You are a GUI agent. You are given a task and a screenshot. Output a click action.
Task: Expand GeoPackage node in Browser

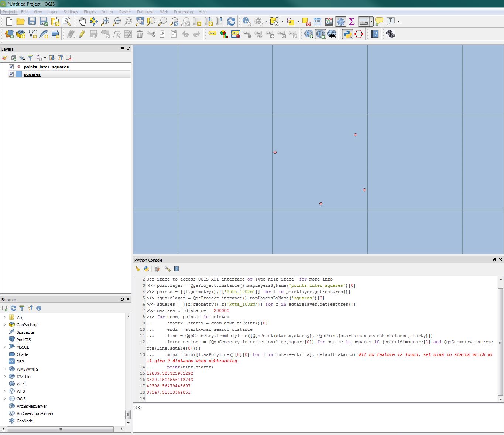[x=4, y=325]
